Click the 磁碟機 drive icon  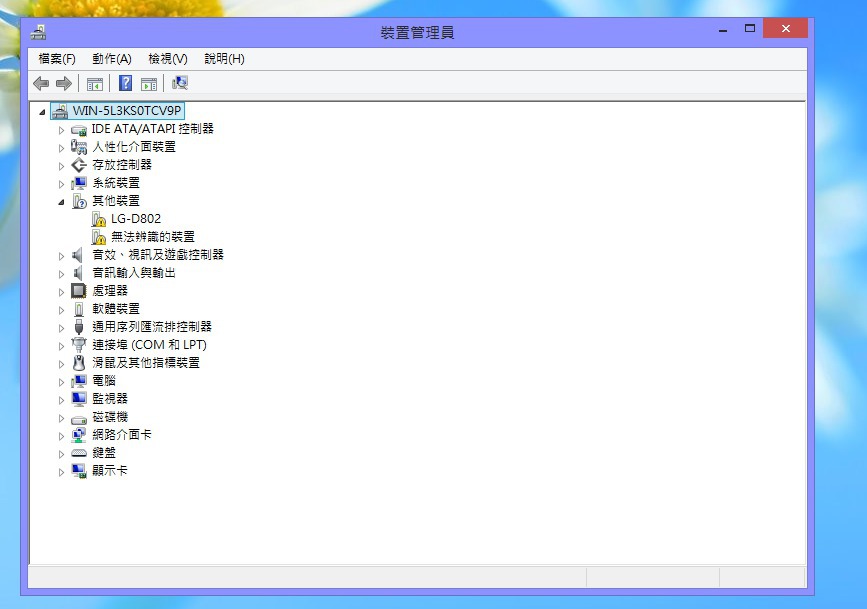(x=79, y=419)
